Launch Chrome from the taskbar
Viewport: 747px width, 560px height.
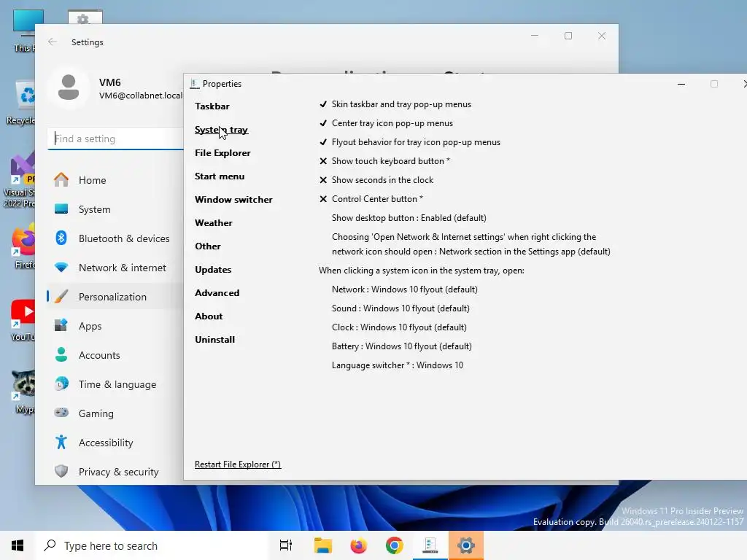[394, 545]
